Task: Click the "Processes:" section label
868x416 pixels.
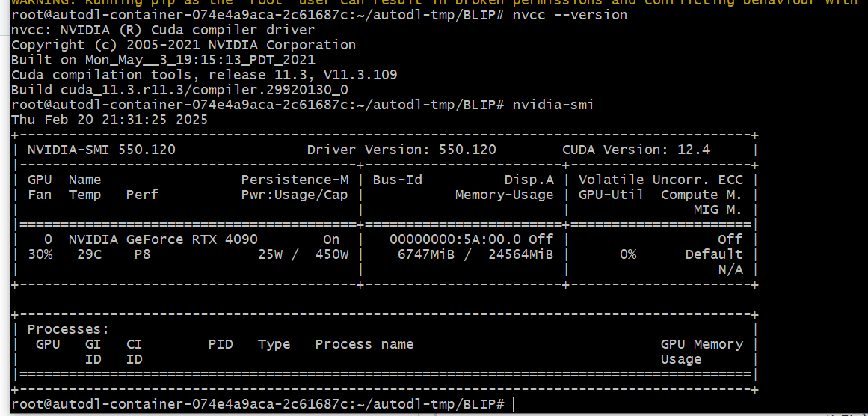Action: [68, 329]
